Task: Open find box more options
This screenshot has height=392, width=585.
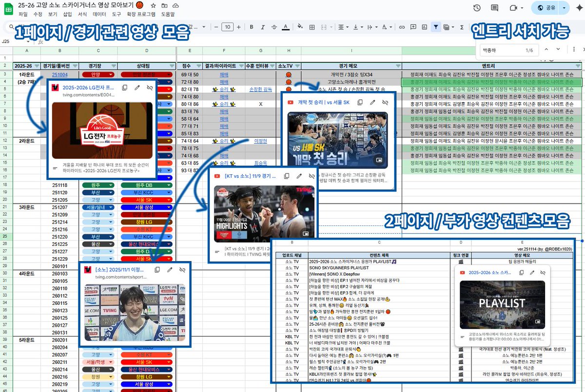Action: (x=573, y=50)
